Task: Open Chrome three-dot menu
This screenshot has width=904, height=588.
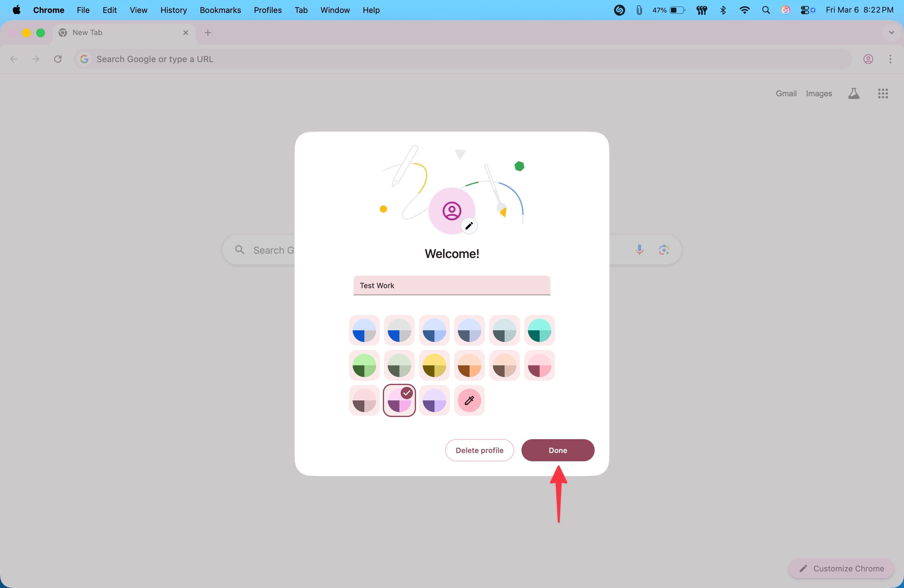Action: [890, 59]
